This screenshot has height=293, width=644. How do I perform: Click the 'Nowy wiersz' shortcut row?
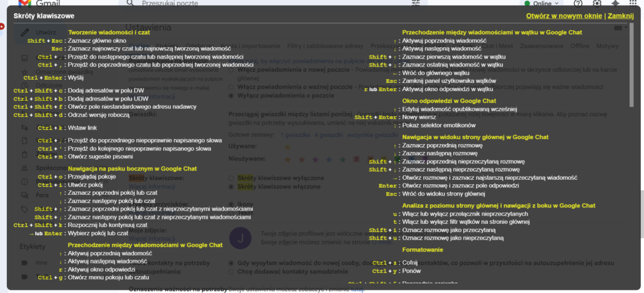coord(418,117)
